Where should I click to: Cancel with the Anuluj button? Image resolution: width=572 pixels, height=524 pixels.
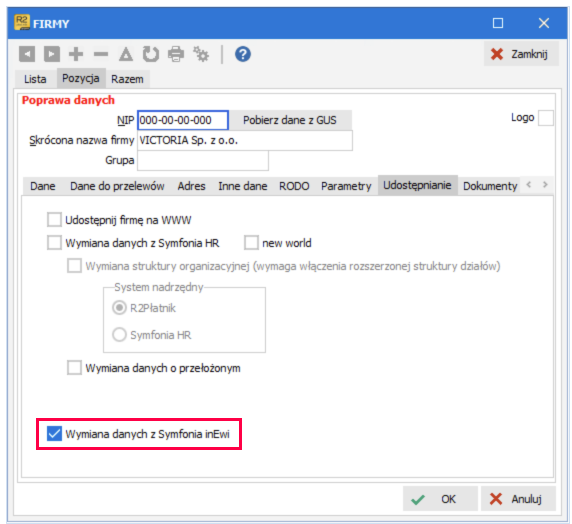(518, 499)
